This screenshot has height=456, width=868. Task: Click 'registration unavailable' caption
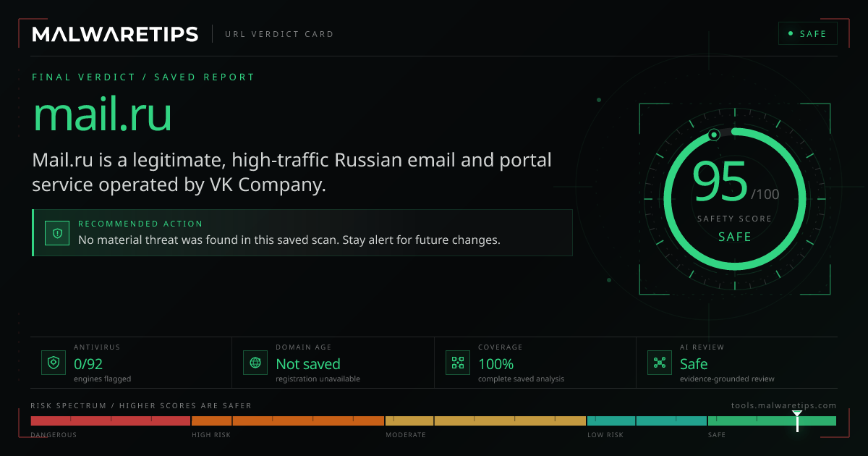click(318, 379)
